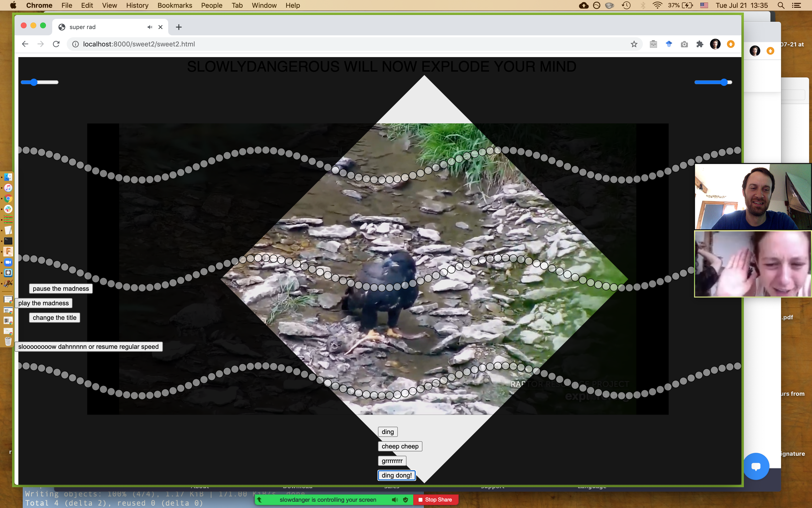
Task: Click profile avatar in background Chrome window
Action: (755, 51)
